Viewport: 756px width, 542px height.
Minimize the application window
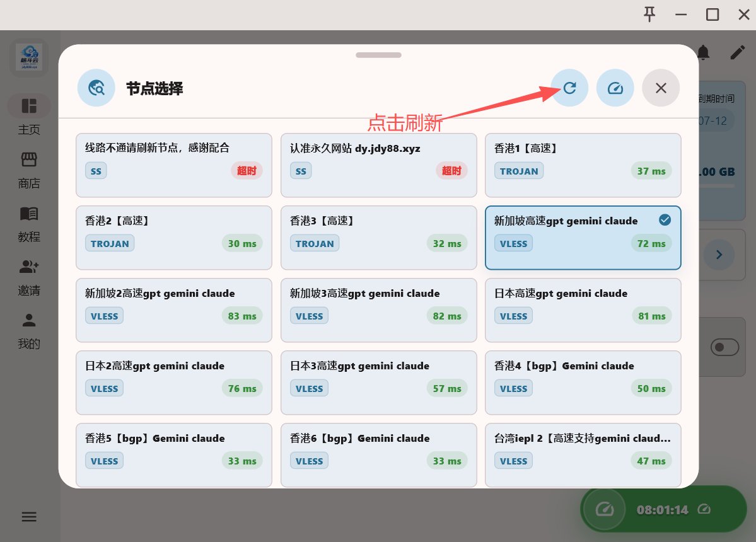[x=681, y=14]
